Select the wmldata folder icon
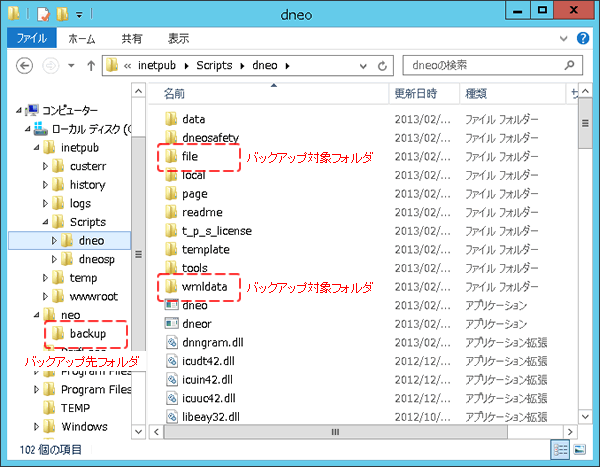The width and height of the screenshot is (600, 467). click(x=170, y=287)
